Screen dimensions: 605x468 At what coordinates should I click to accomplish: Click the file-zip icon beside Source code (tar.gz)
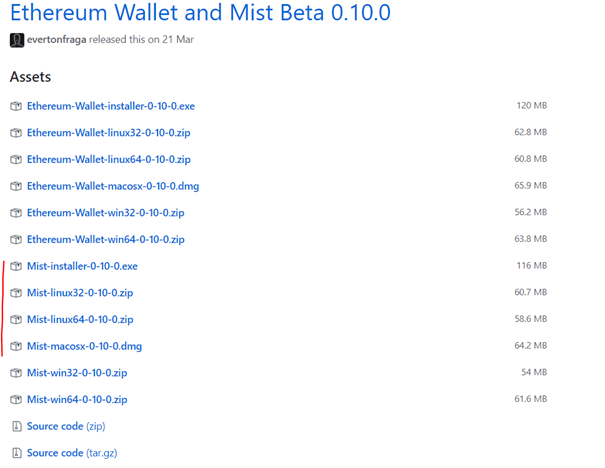pos(16,453)
